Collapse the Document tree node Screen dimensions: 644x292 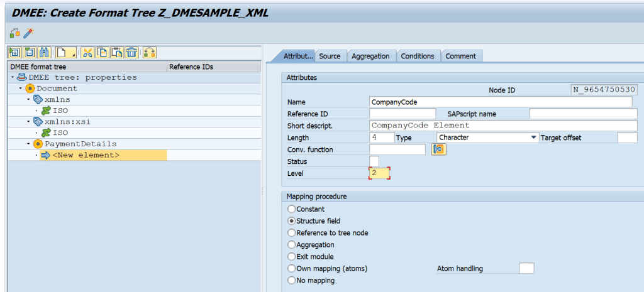[21, 89]
